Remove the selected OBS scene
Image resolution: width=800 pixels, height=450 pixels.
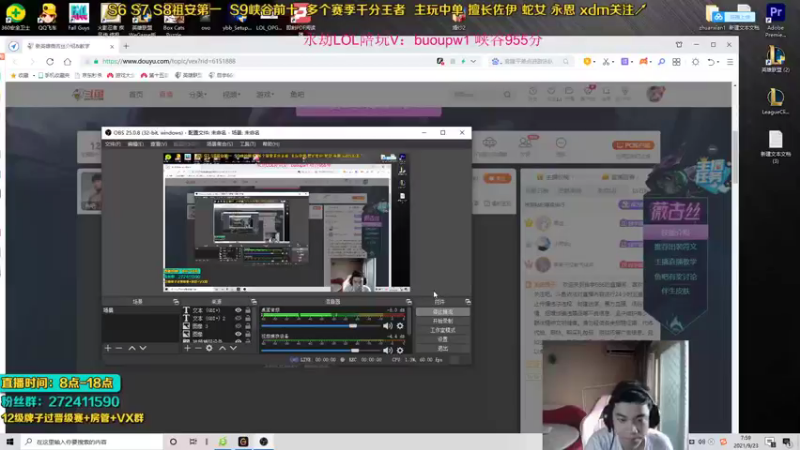tap(119, 348)
